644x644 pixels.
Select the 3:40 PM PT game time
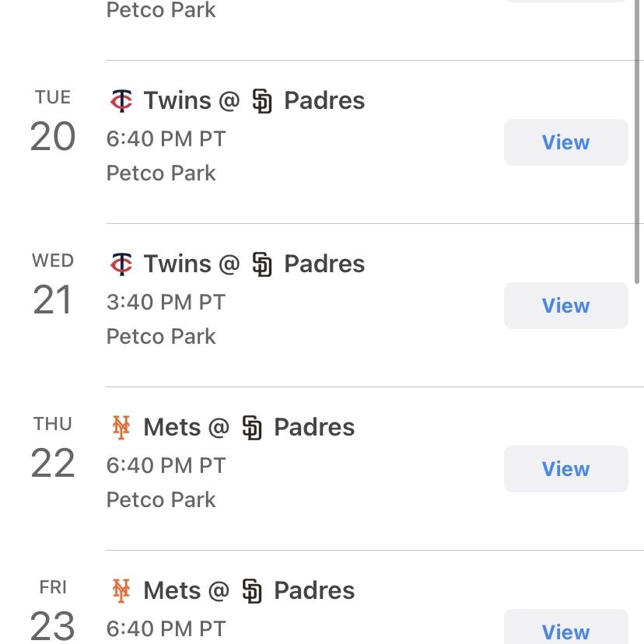click(x=166, y=303)
